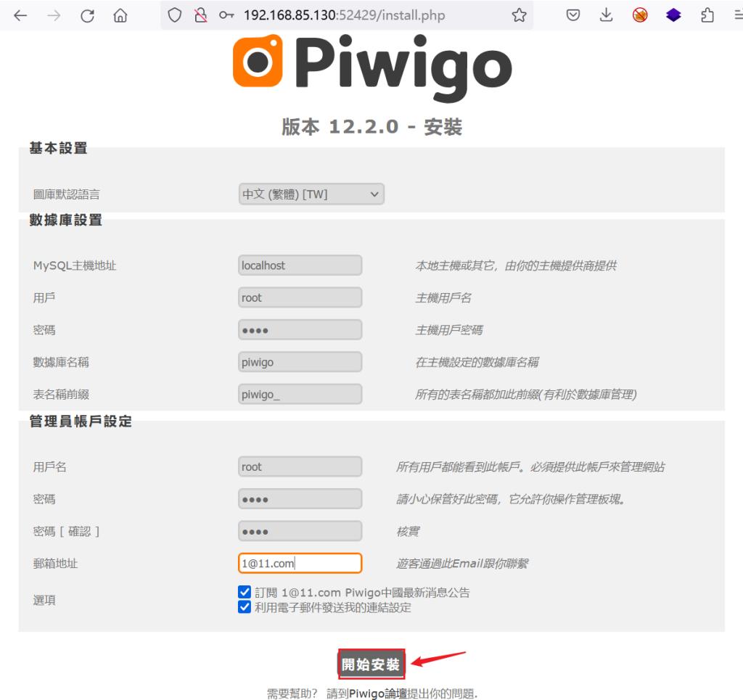743x700 pixels.
Task: Click the 數據庫名稱 label
Action: coord(61,362)
